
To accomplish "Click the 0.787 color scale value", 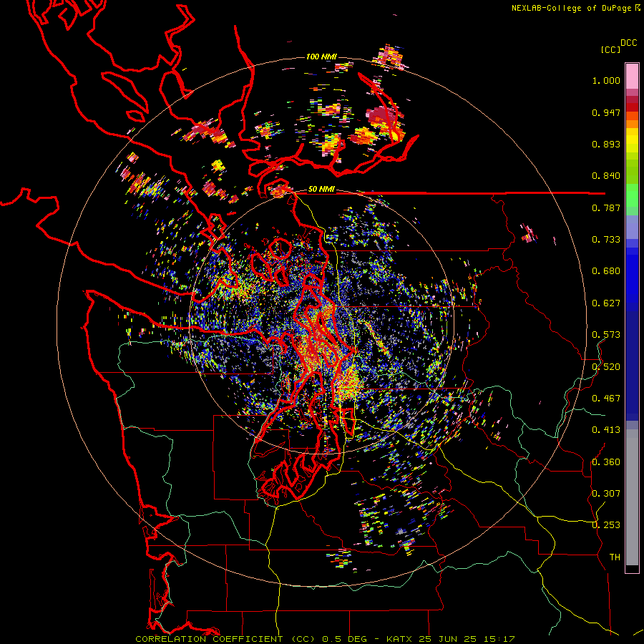I will pyautogui.click(x=606, y=208).
